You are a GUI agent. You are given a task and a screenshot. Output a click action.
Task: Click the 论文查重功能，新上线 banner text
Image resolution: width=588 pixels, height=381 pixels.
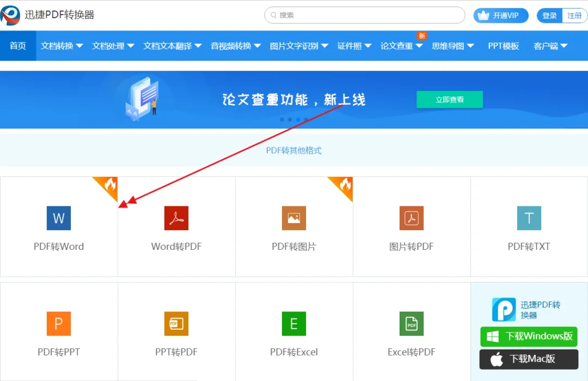pos(293,100)
